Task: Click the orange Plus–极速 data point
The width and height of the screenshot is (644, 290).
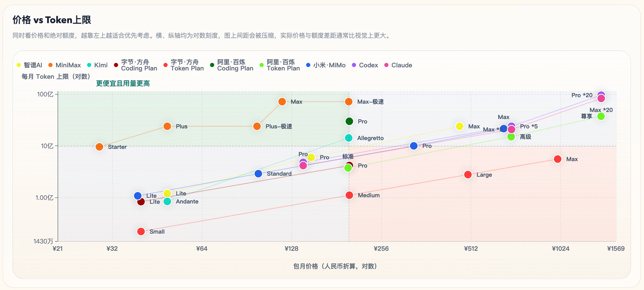Action: pyautogui.click(x=257, y=126)
